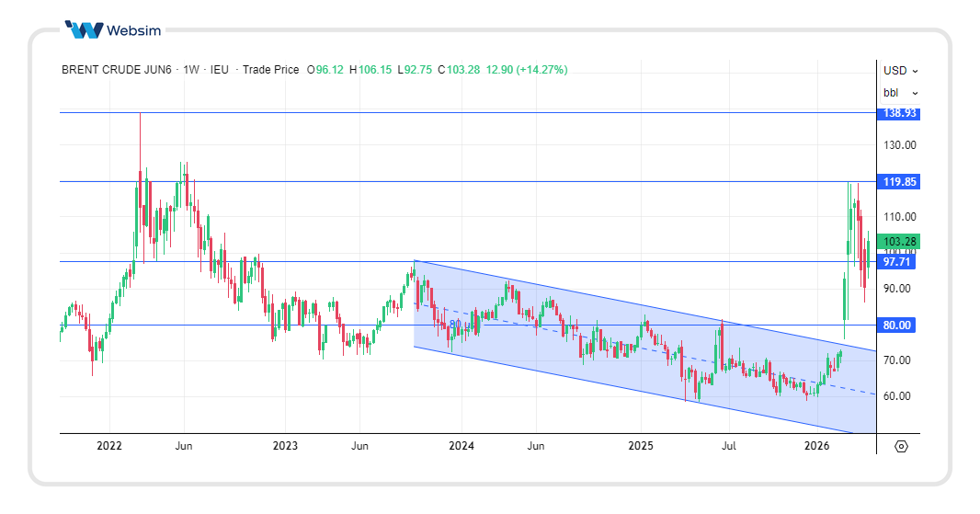
Task: Click the 60.00 price axis tick
Action: point(899,396)
